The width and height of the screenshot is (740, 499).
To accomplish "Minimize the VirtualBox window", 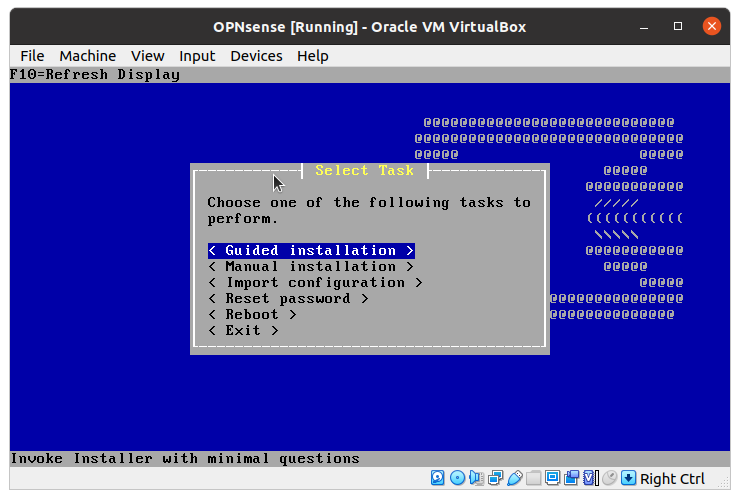I will 644,26.
